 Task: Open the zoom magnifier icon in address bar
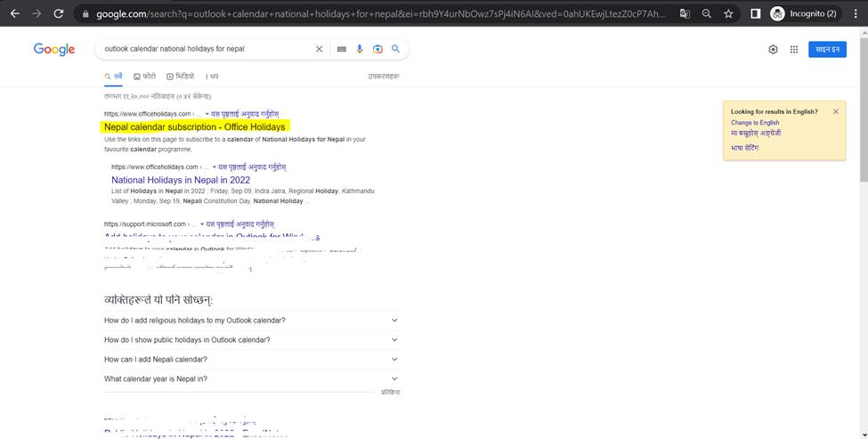[x=706, y=14]
